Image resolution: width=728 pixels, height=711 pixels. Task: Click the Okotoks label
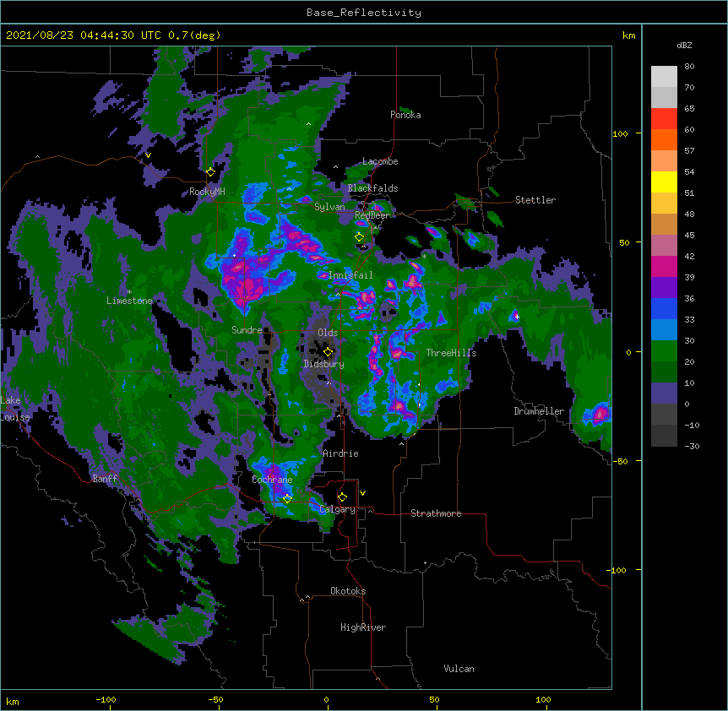pos(348,591)
